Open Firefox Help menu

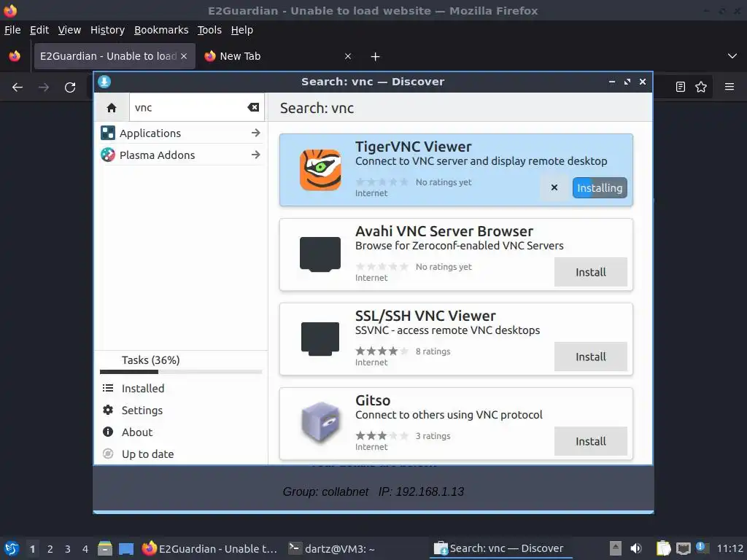pos(242,30)
